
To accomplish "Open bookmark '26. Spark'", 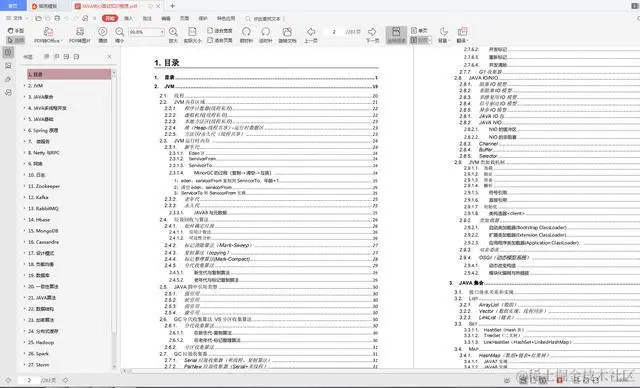I will (x=38, y=354).
